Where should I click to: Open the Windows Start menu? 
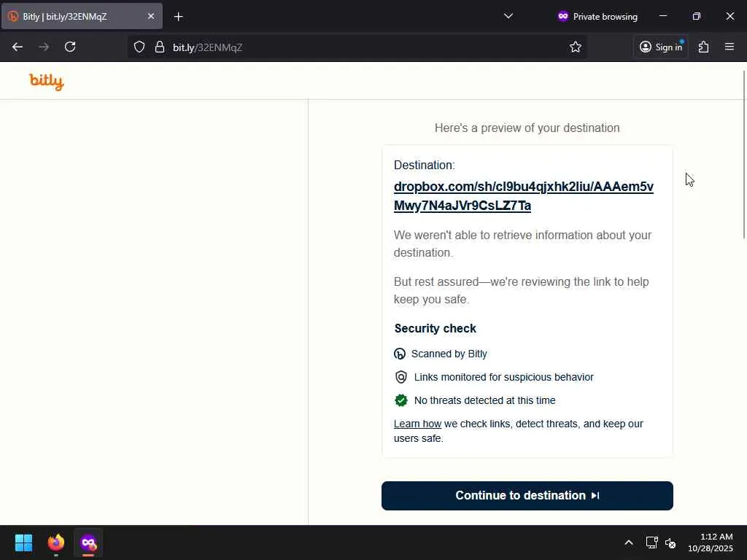[x=23, y=542]
